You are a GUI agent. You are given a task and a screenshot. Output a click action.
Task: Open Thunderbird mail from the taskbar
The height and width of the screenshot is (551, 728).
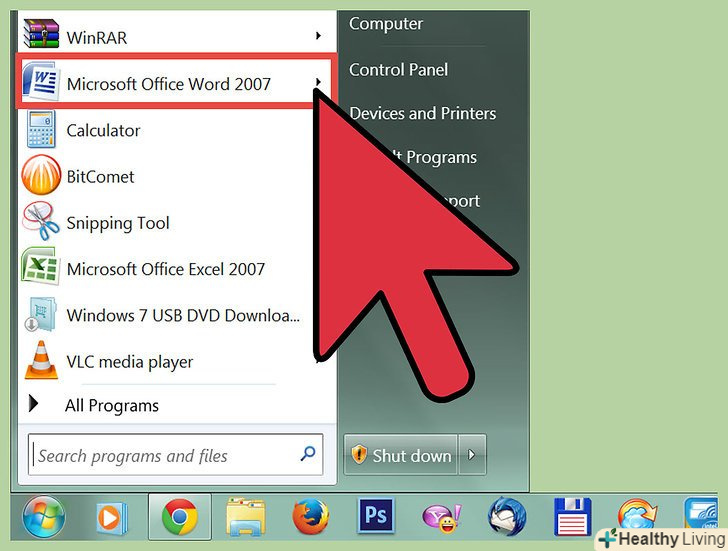[x=507, y=516]
